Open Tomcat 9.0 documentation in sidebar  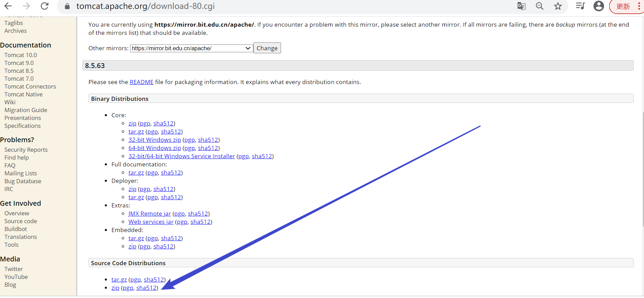19,63
